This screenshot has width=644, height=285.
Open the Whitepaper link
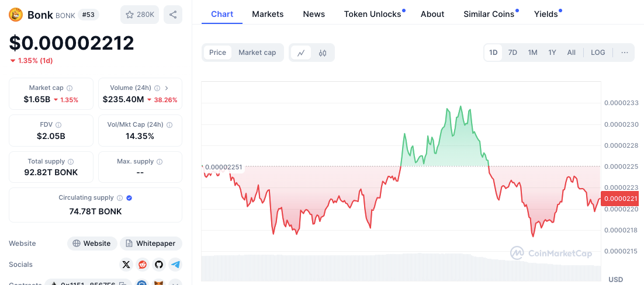coord(151,244)
